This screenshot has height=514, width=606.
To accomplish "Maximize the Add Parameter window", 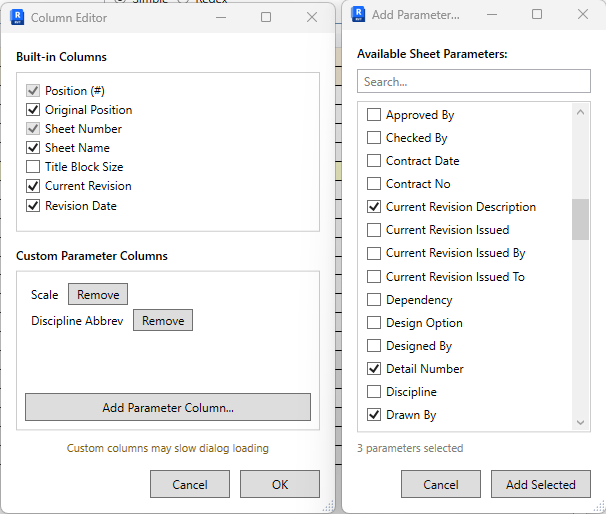I will (x=537, y=15).
